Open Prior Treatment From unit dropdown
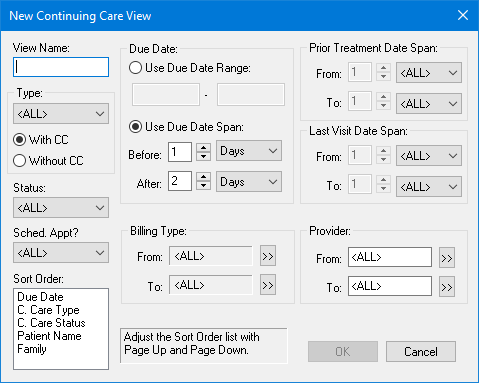The image size is (479, 383). coord(429,73)
